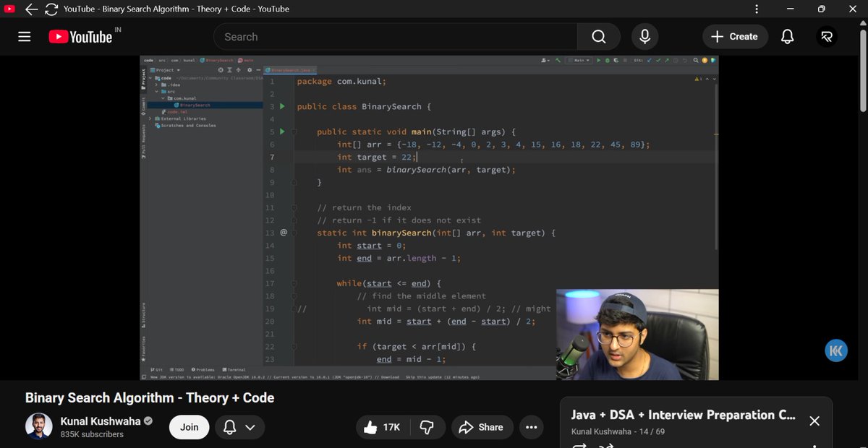Click the @ gutter marker at line 13
The width and height of the screenshot is (868, 448).
[284, 233]
